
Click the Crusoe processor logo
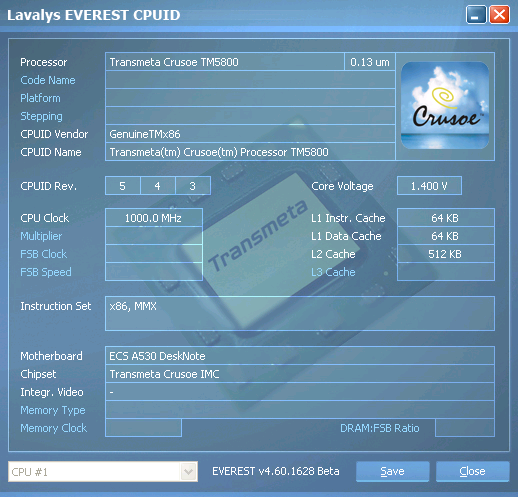tap(445, 105)
